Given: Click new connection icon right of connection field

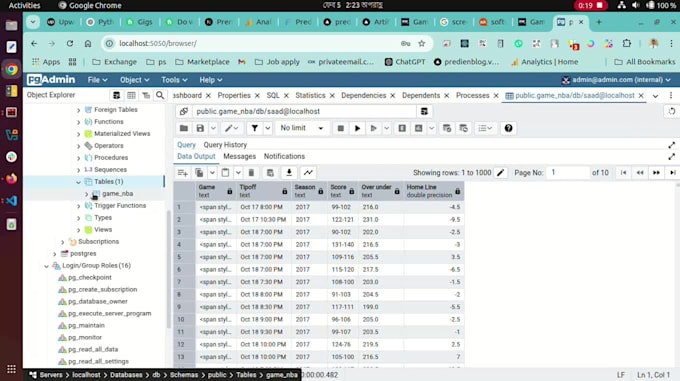Looking at the screenshot, I should (424, 112).
